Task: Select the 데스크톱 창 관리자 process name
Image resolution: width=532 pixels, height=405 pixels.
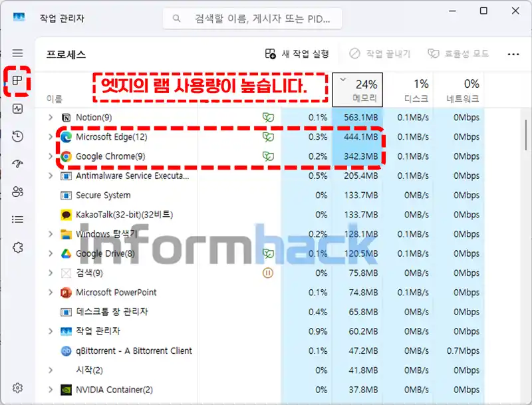Action: tap(112, 312)
